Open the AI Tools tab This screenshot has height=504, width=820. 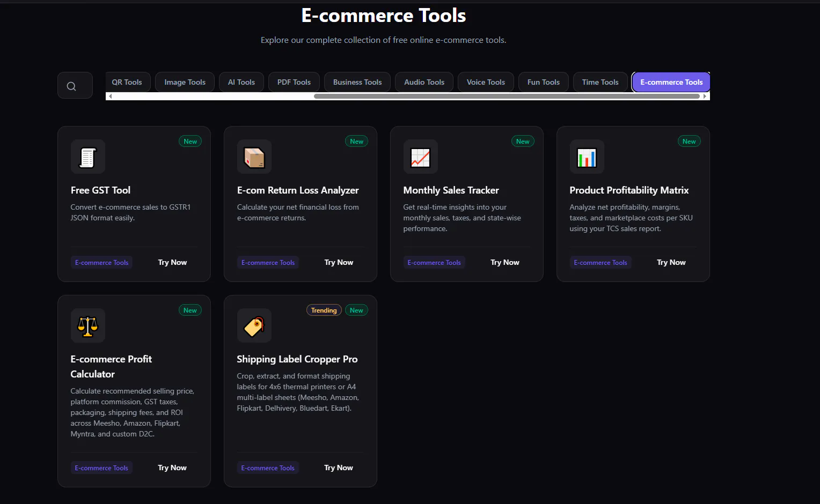(241, 82)
